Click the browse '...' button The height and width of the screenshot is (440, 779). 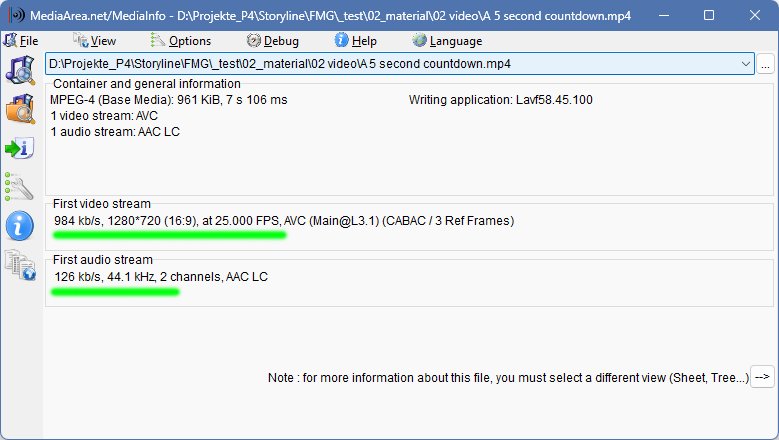(x=765, y=64)
